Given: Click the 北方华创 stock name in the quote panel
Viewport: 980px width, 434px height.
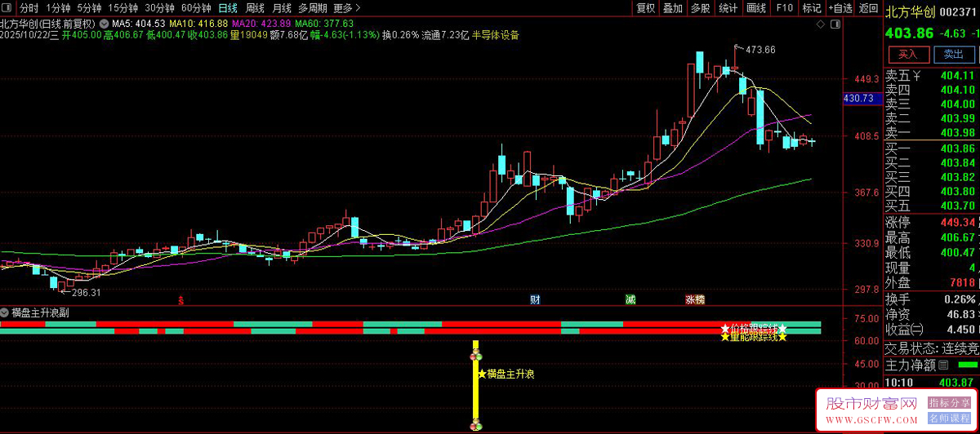Looking at the screenshot, I should point(910,11).
